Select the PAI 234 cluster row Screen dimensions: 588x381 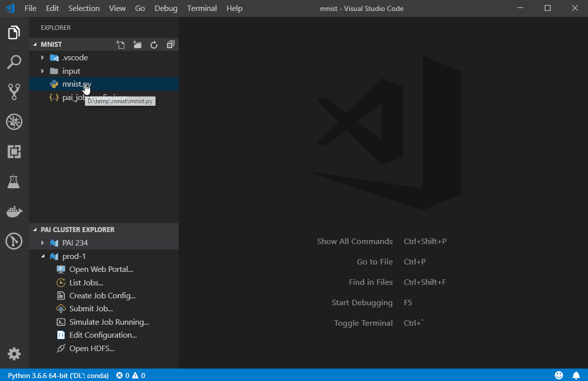(x=104, y=243)
